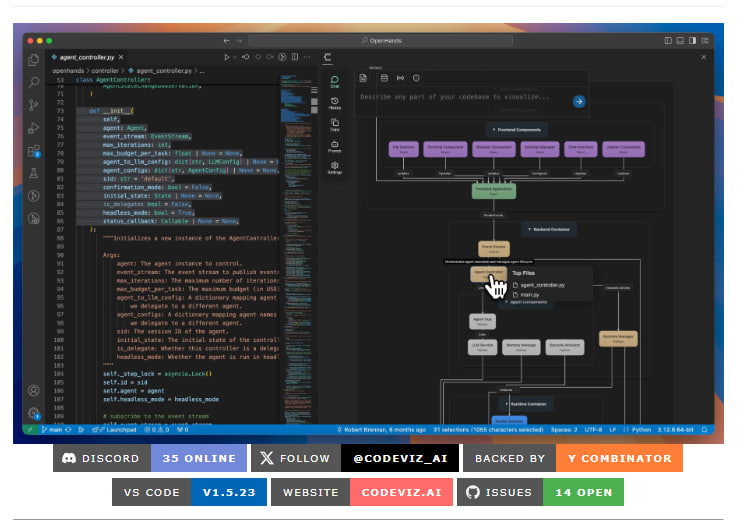
Task: Toggle the primary side bar layout icon
Action: 668,41
